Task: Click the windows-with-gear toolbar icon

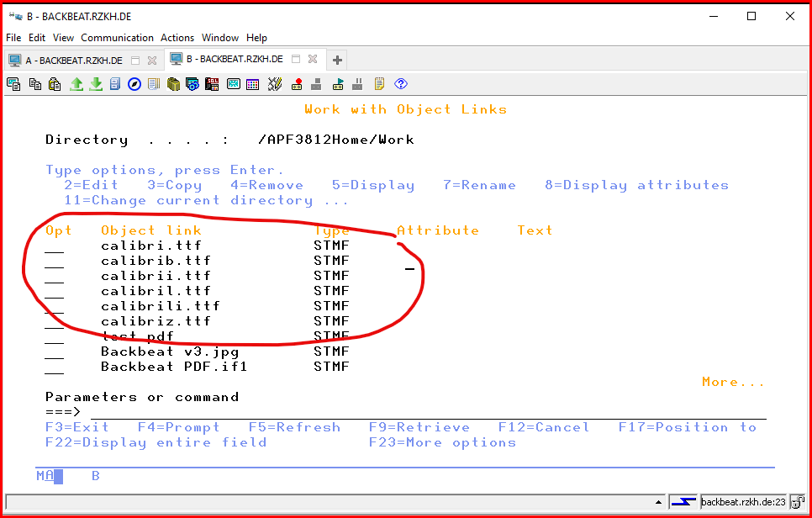Action: 192,84
